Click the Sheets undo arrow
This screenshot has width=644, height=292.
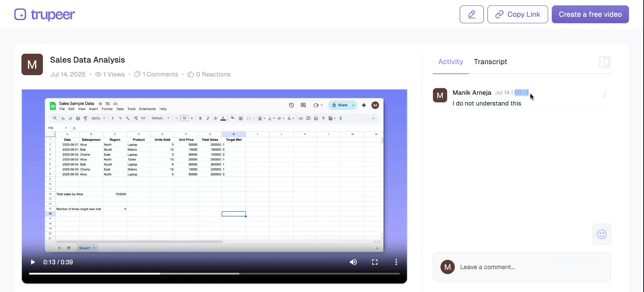(x=63, y=118)
